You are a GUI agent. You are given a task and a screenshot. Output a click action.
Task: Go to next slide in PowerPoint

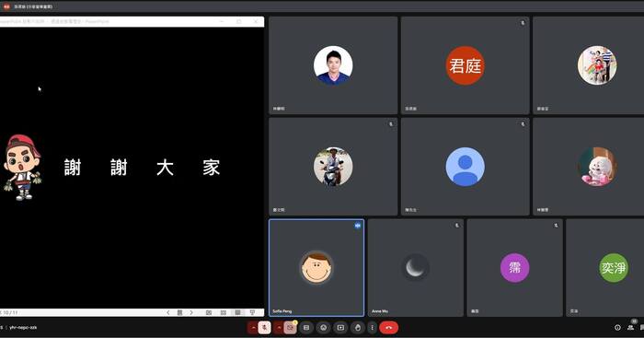coord(191,312)
